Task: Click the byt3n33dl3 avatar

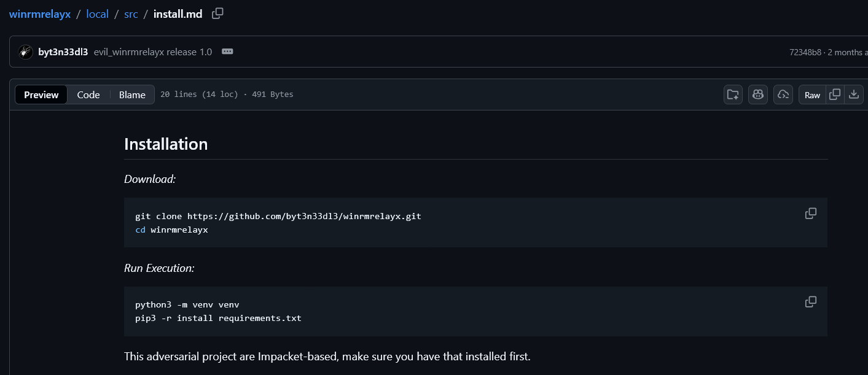Action: (x=25, y=52)
